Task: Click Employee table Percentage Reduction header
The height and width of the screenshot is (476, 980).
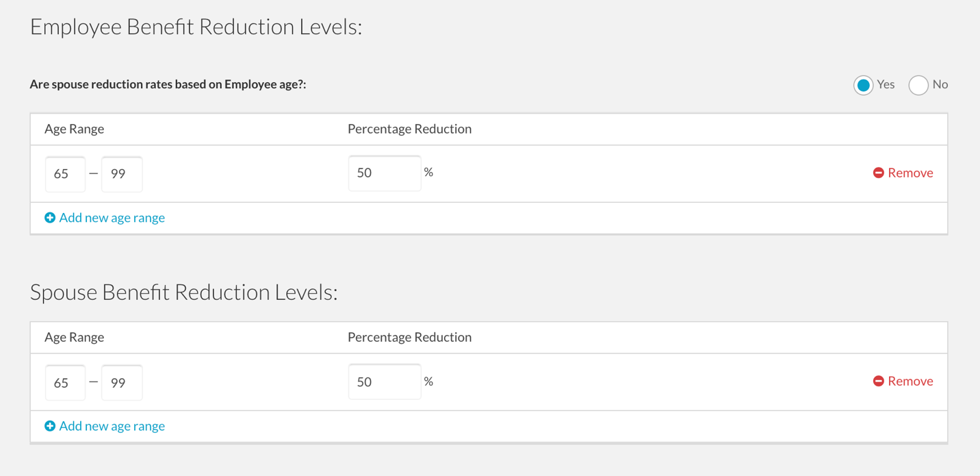Action: 409,129
